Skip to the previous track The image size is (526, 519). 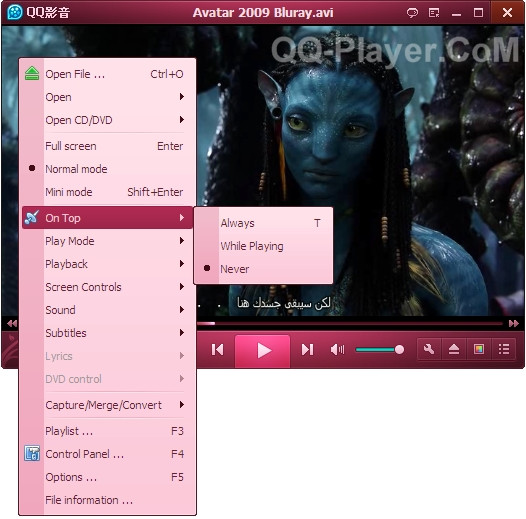coord(217,350)
